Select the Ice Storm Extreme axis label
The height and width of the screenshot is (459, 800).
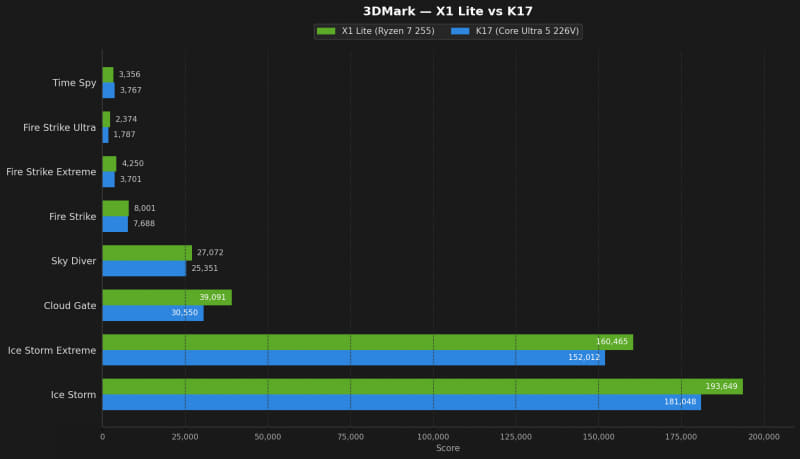pos(52,350)
